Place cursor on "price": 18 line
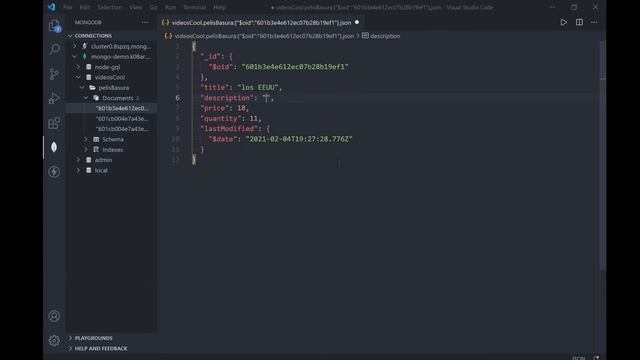This screenshot has height=360, width=640. [224, 108]
